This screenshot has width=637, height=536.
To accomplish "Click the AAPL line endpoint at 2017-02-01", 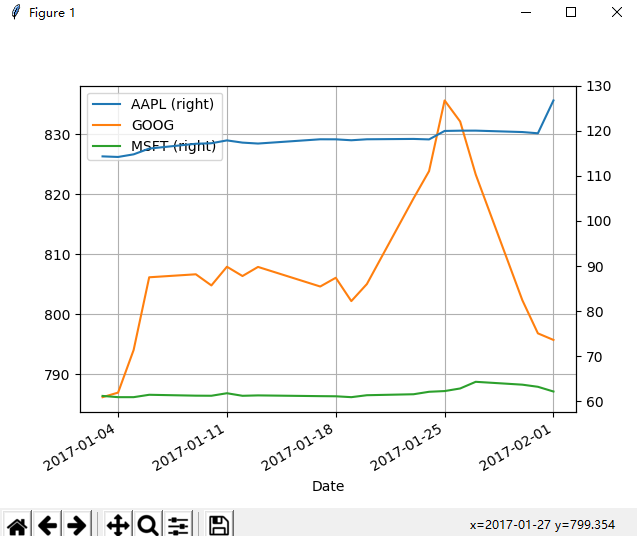I will point(553,100).
